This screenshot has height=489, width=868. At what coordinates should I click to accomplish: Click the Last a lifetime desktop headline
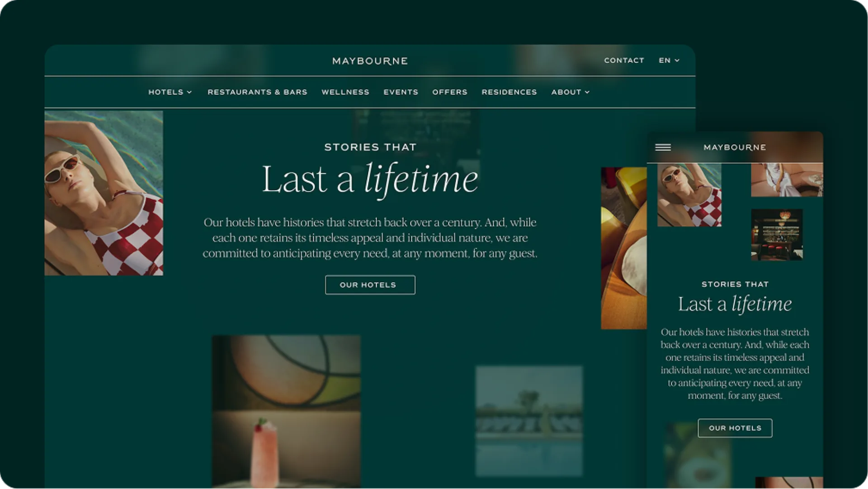[370, 180]
